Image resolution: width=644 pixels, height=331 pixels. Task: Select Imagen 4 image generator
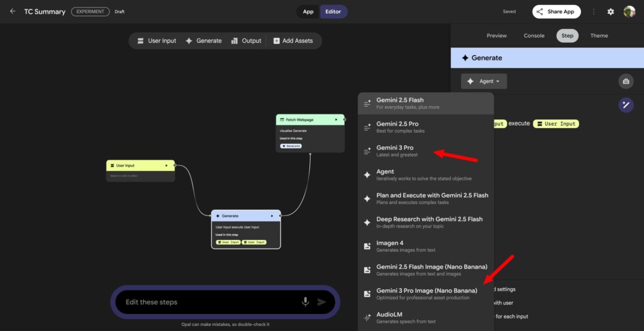pos(426,246)
